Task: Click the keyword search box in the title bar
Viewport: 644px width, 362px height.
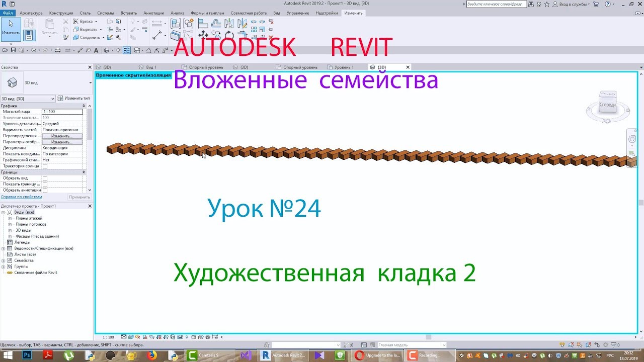Action: tap(496, 4)
